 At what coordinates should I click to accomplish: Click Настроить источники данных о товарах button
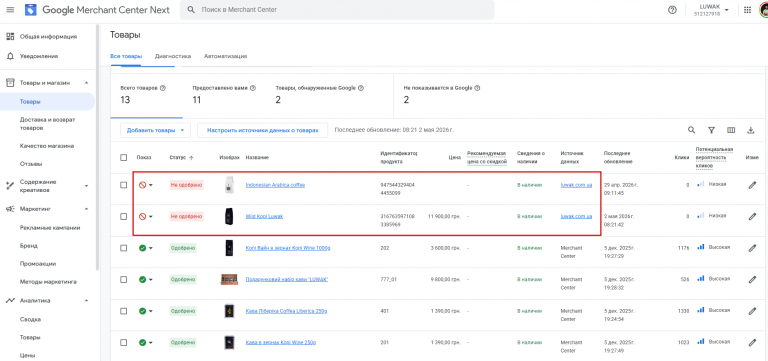click(263, 130)
